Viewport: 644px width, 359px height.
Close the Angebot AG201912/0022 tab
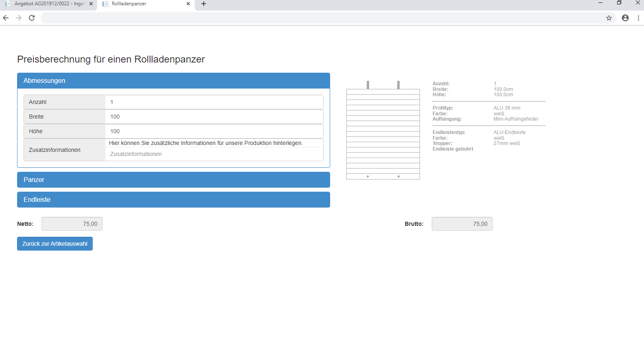(x=91, y=4)
